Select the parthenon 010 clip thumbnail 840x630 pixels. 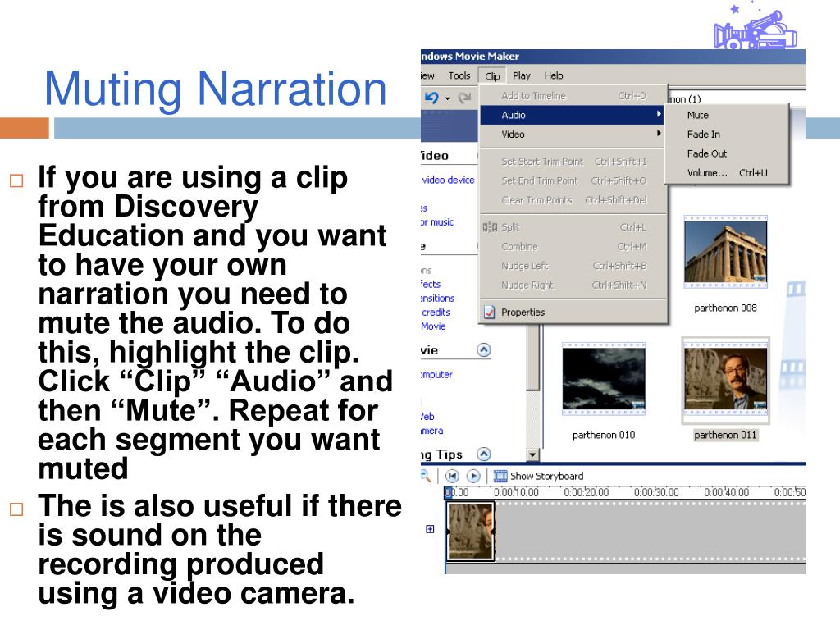(604, 379)
